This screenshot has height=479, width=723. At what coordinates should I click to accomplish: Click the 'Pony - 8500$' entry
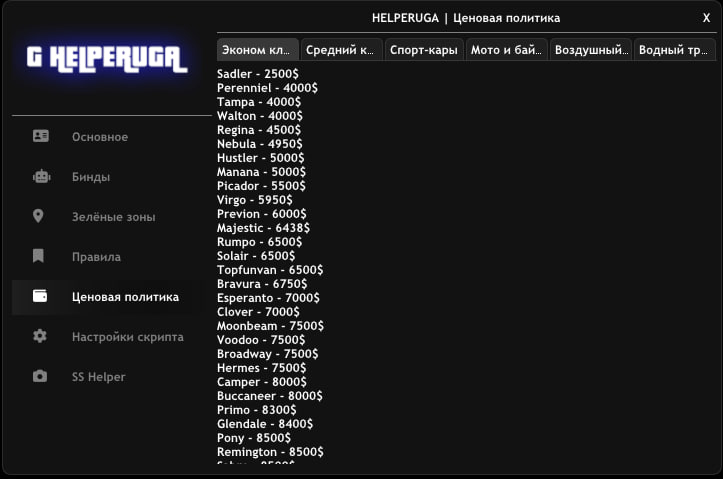(x=254, y=438)
